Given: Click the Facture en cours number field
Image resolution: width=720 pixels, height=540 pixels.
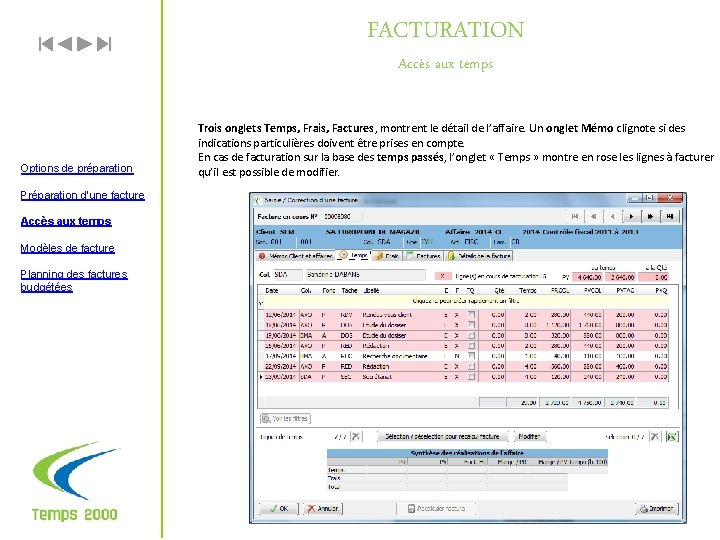Looking at the screenshot, I should [342, 216].
